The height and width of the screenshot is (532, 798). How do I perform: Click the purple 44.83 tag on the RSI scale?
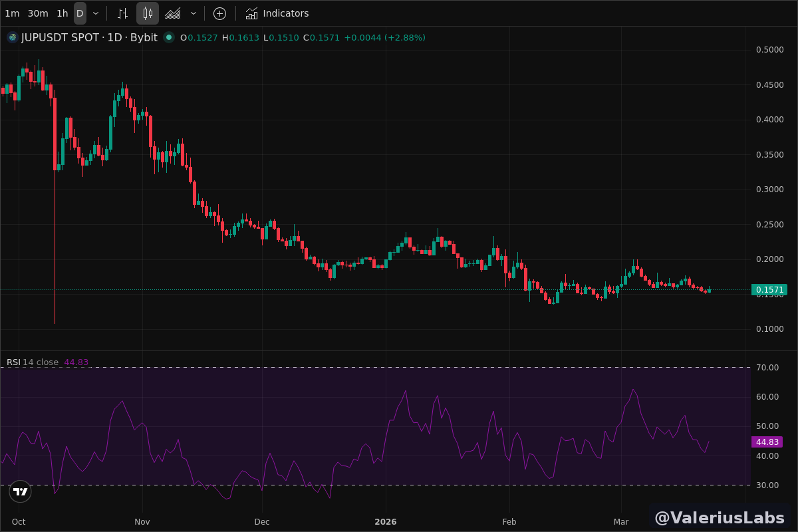pos(767,442)
